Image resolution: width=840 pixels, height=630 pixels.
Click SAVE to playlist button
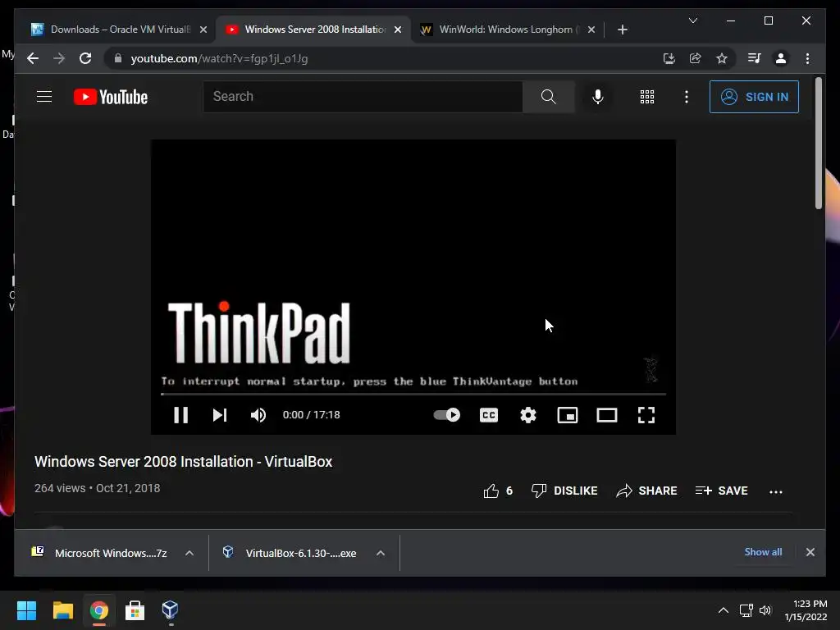721,491
